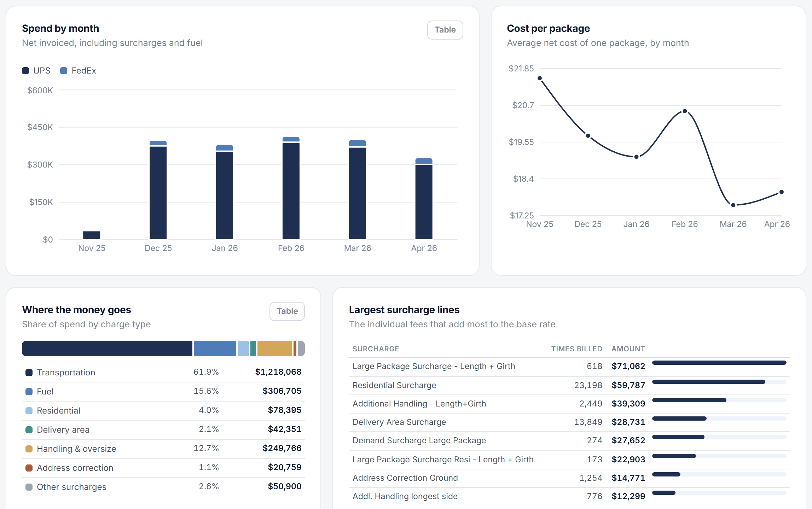Viewport: 812px width, 509px height.
Task: Select the Other surcharges row label
Action: [x=72, y=487]
